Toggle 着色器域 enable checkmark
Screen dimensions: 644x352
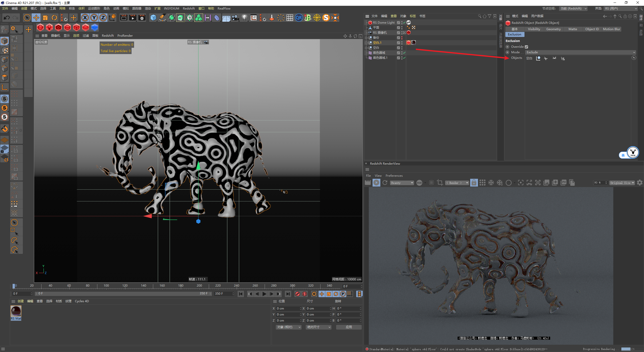click(404, 53)
